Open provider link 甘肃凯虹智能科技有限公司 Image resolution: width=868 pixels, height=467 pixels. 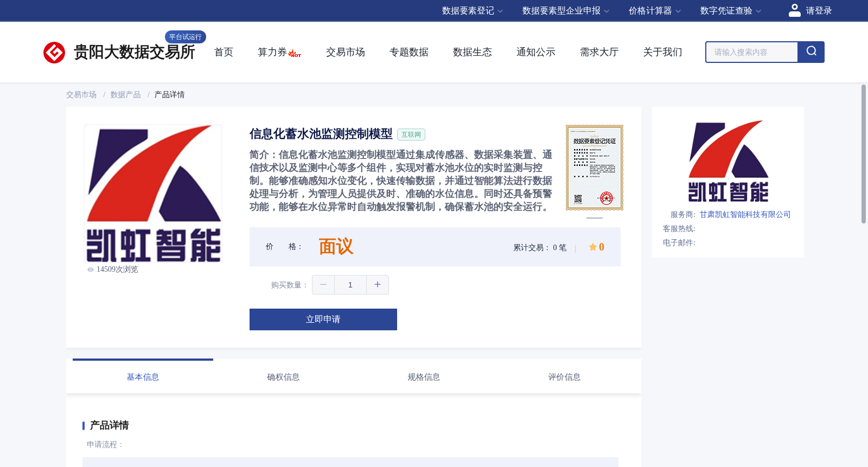pos(745,215)
